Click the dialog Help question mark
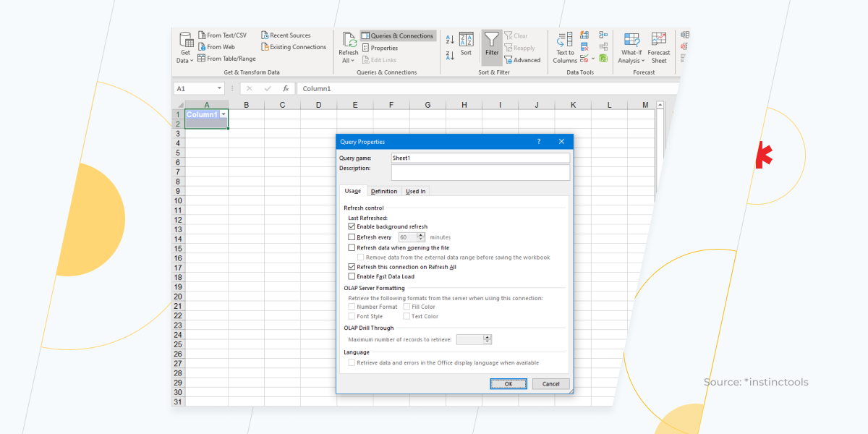 [538, 142]
